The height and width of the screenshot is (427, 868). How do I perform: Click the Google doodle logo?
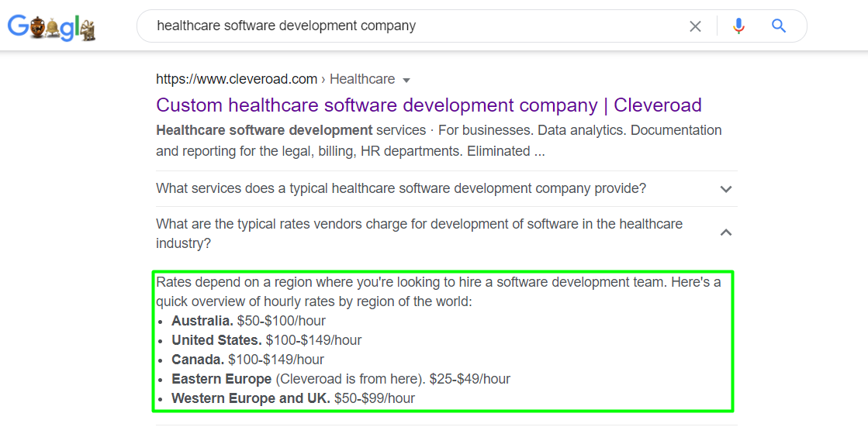(x=51, y=27)
